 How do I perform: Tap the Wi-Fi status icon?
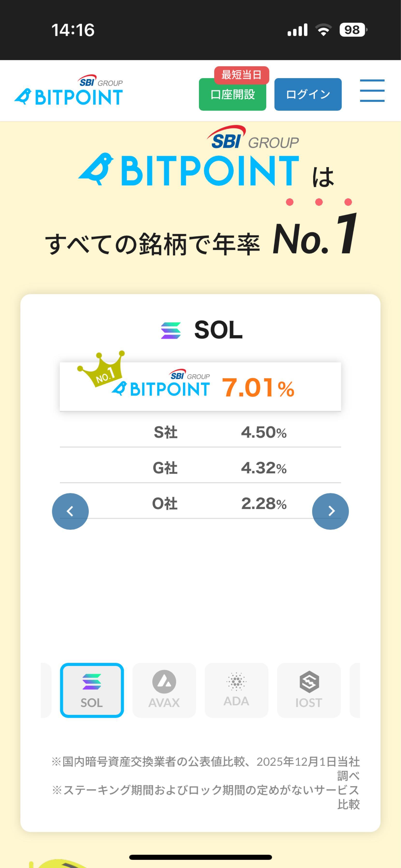pos(323,30)
